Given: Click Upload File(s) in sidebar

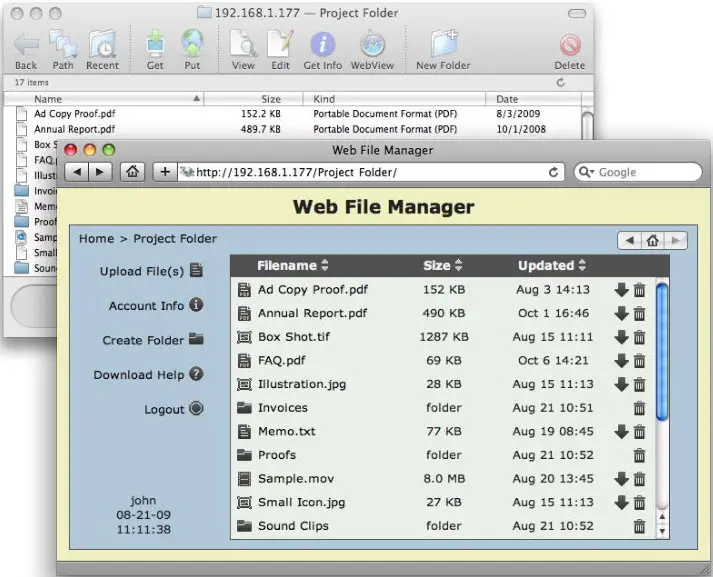Looking at the screenshot, I should (x=151, y=271).
